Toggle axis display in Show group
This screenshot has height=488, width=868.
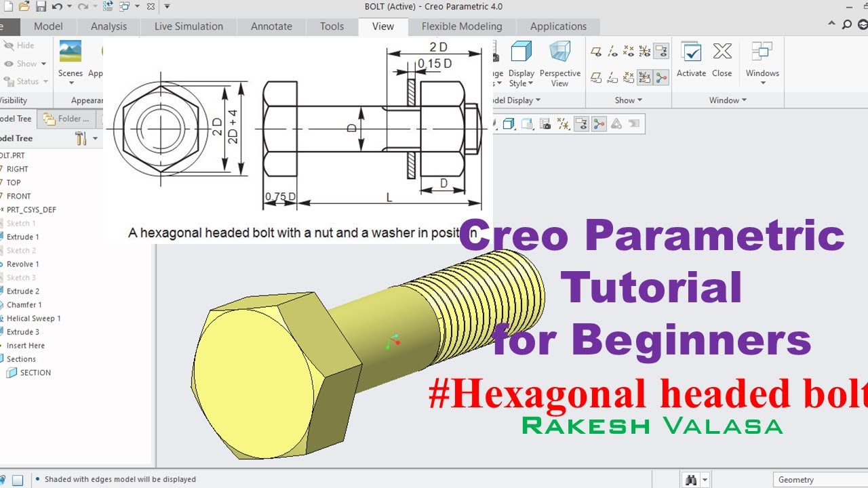[x=613, y=52]
